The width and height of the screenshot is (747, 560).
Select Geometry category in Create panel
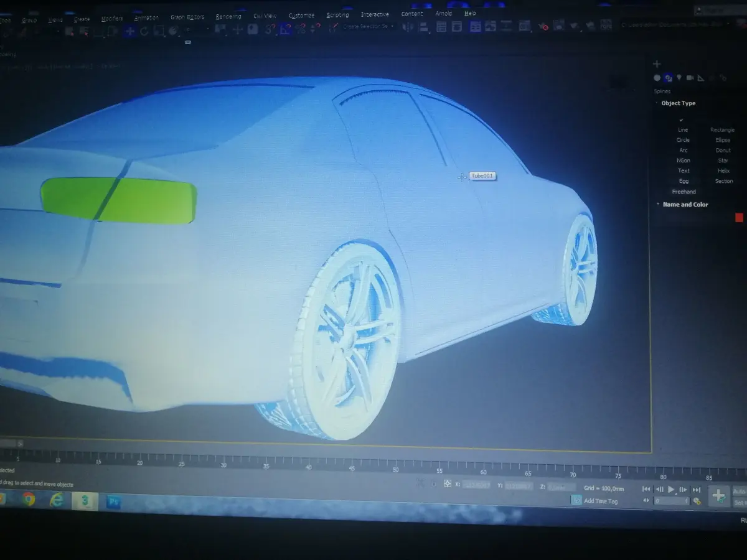click(657, 78)
